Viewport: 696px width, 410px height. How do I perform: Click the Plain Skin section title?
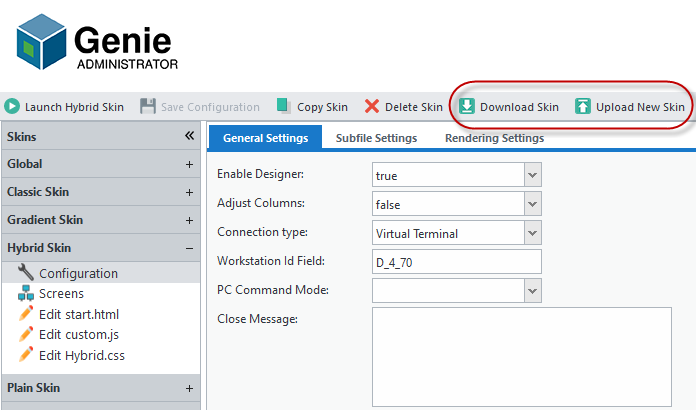tap(33, 387)
